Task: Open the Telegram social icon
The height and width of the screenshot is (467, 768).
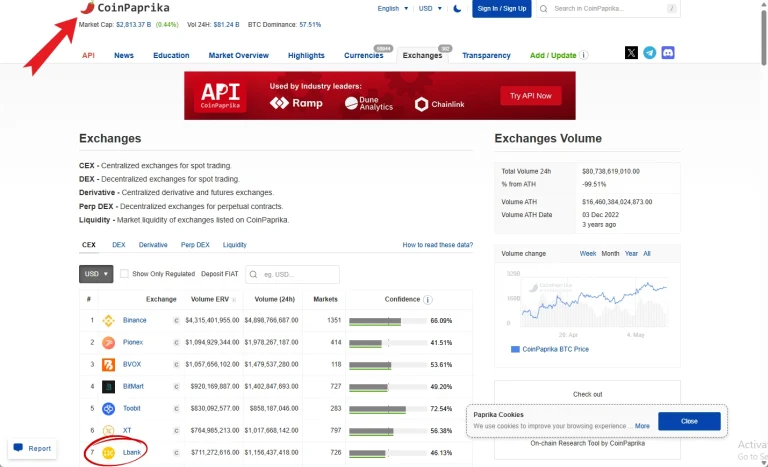Action: point(649,53)
